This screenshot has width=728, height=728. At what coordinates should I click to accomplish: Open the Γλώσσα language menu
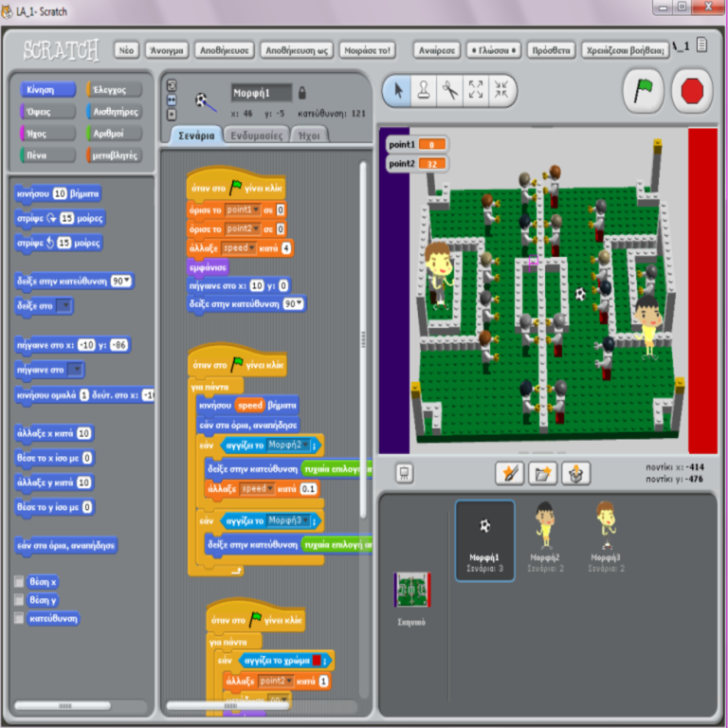(x=494, y=50)
